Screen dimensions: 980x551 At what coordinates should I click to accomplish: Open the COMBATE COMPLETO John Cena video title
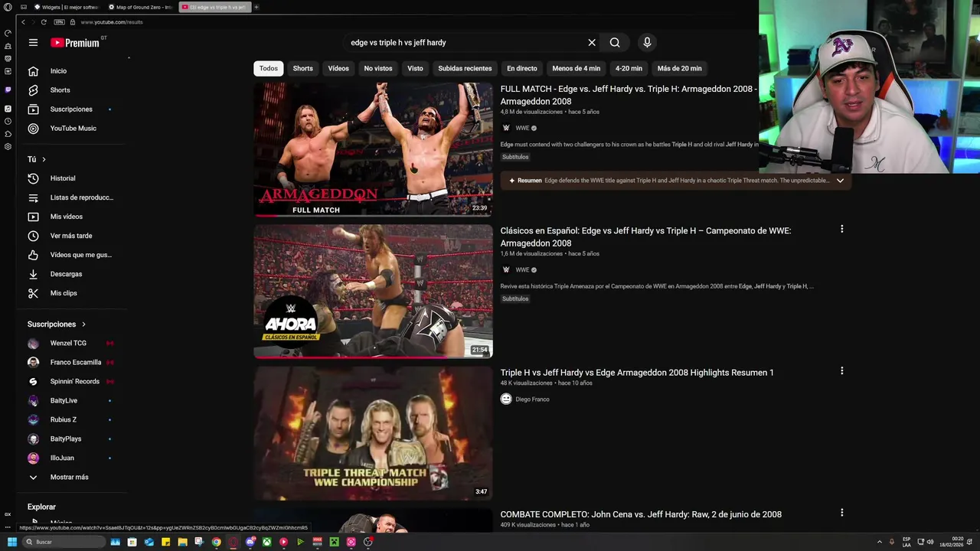641,514
